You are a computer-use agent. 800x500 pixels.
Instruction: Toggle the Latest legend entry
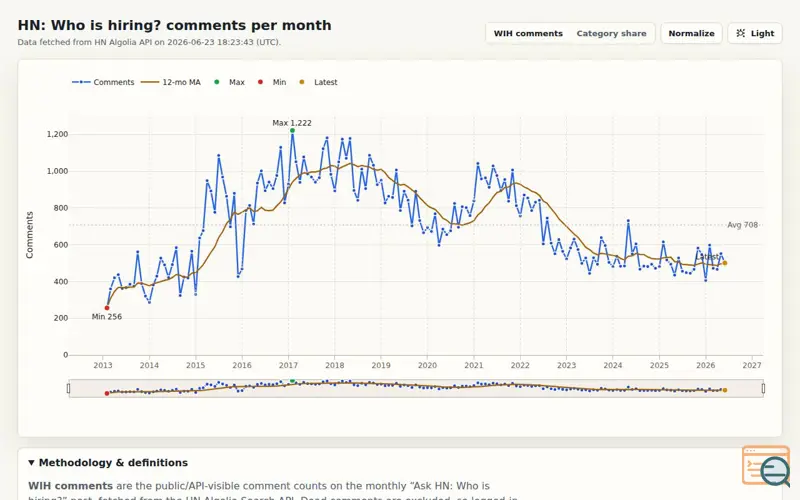[318, 82]
